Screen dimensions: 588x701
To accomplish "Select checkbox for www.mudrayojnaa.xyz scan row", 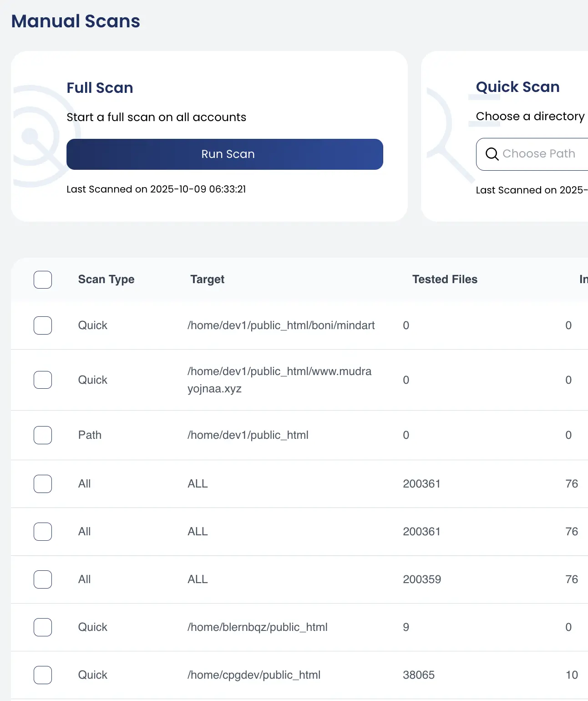I will click(43, 380).
